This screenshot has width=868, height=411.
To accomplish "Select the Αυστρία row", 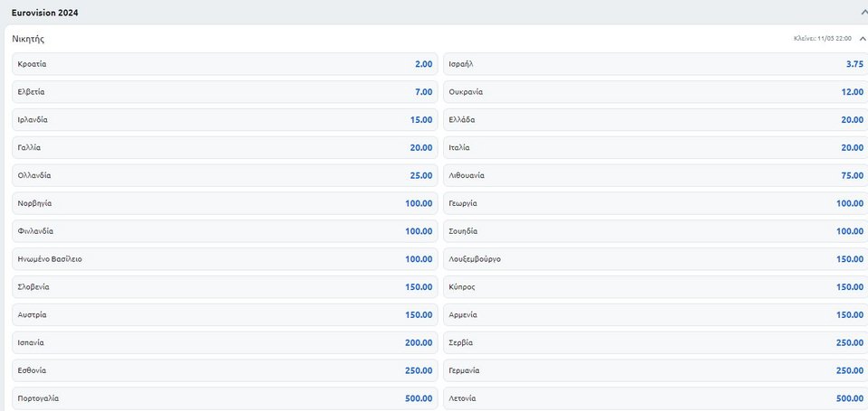I will coord(225,314).
